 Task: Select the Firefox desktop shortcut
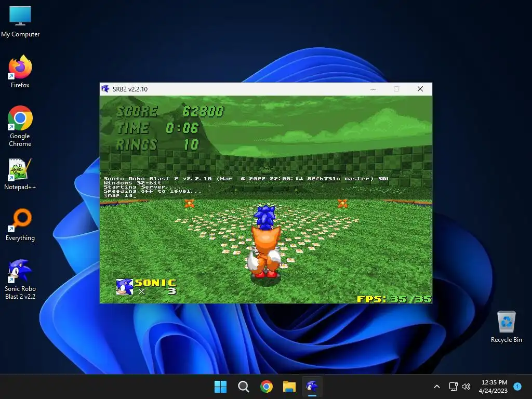point(20,72)
